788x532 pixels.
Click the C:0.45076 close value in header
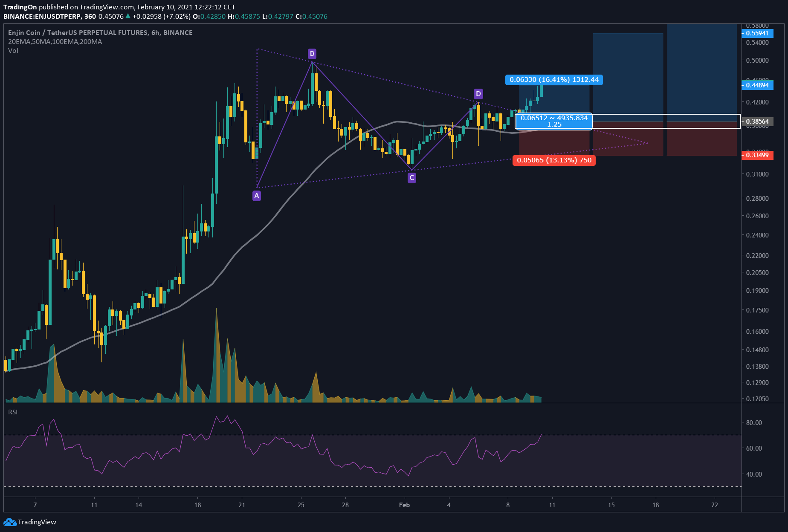pos(312,17)
